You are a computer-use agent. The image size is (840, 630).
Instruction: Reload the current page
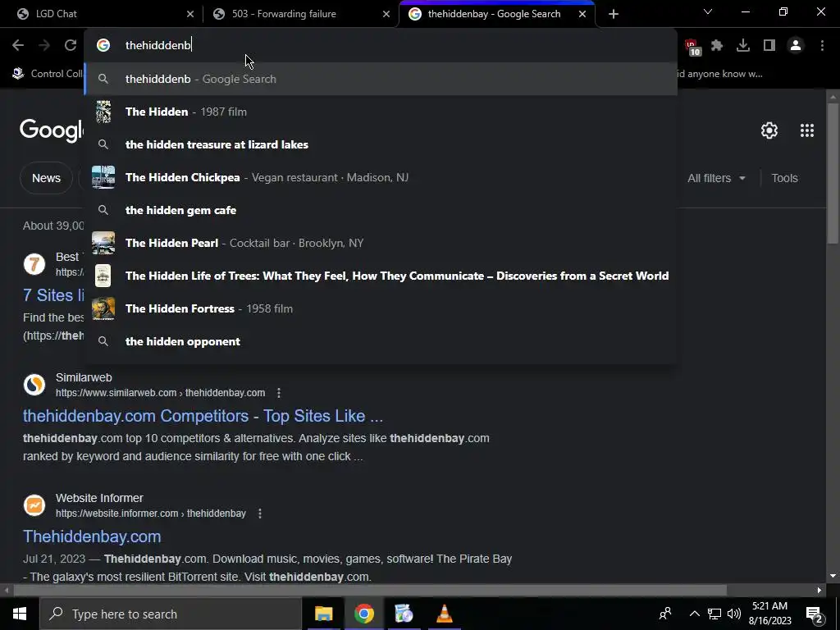pyautogui.click(x=71, y=46)
